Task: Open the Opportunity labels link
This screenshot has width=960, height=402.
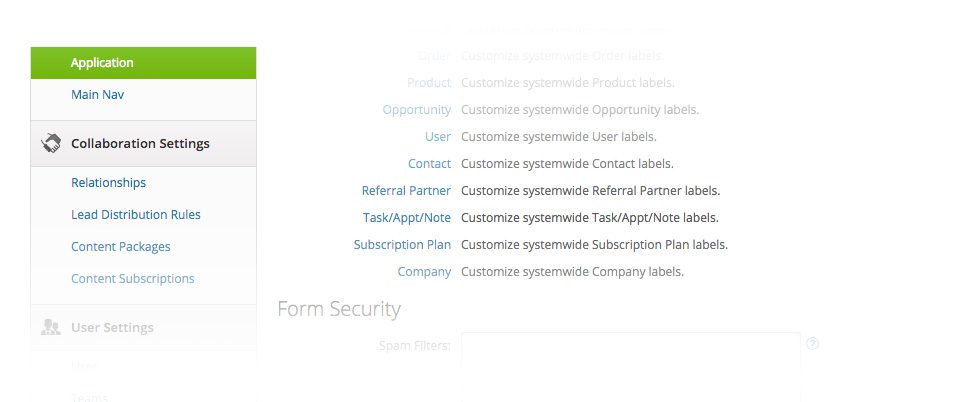Action: click(416, 109)
